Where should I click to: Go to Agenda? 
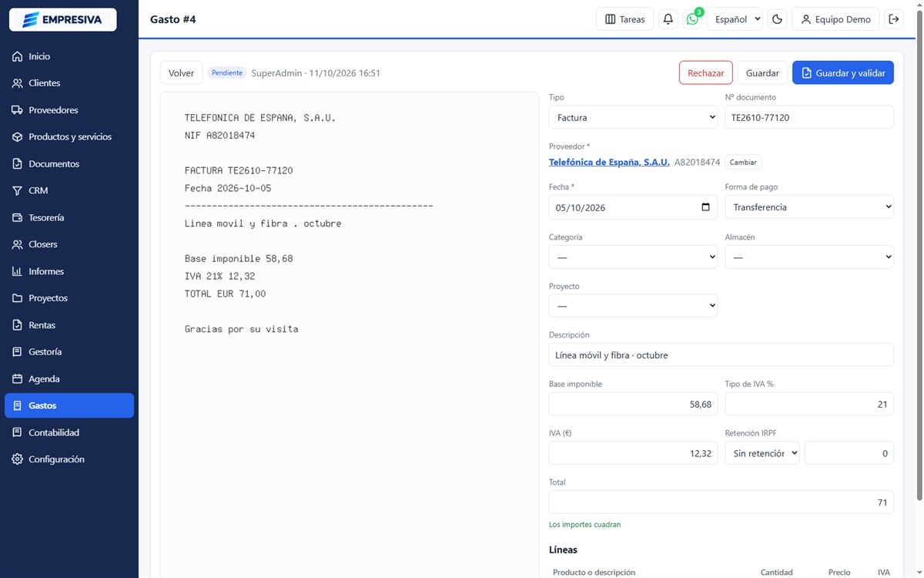[x=69, y=379]
